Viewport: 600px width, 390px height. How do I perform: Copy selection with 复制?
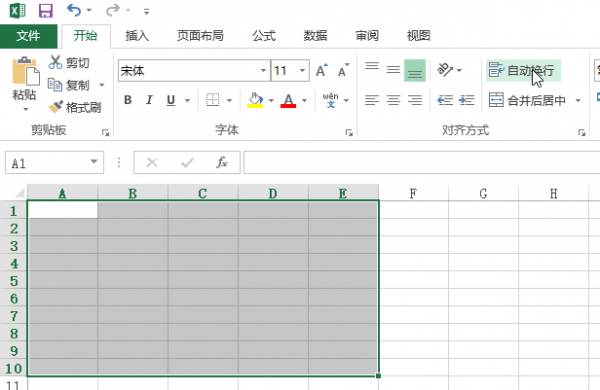pos(69,85)
